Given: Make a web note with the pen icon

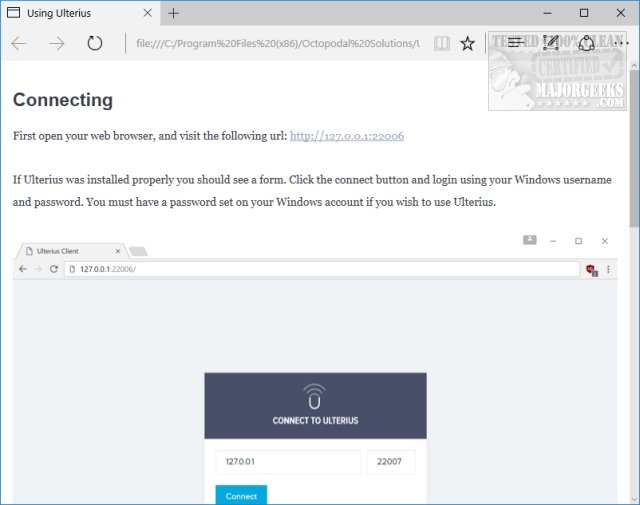Looking at the screenshot, I should (x=551, y=42).
